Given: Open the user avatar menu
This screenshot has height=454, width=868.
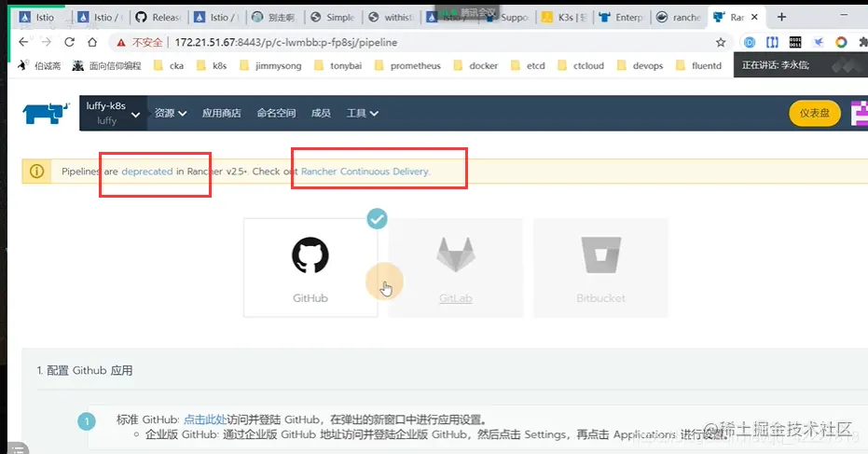Looking at the screenshot, I should 860,113.
